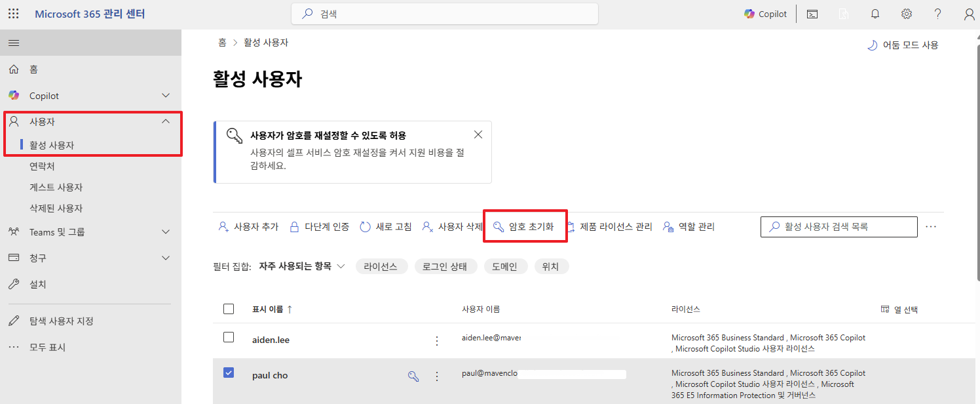Click 역할 관리 toolbar button
980x404 pixels.
coord(688,227)
